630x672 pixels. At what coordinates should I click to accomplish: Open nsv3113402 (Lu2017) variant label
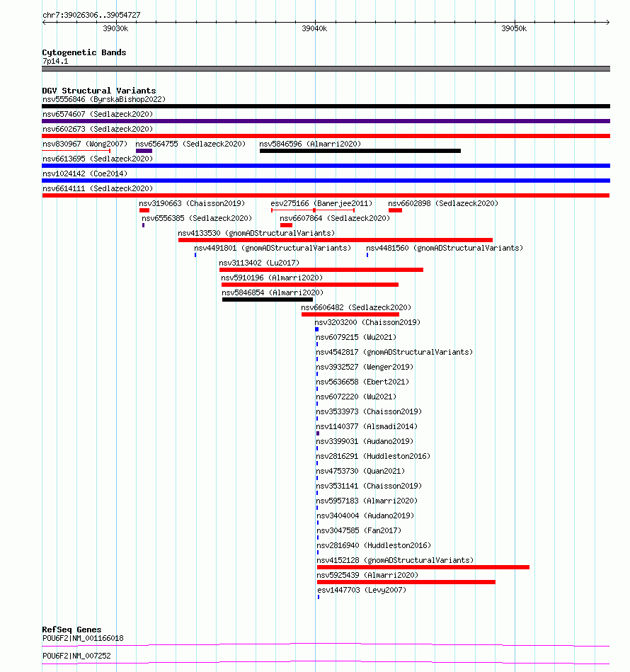point(259,263)
